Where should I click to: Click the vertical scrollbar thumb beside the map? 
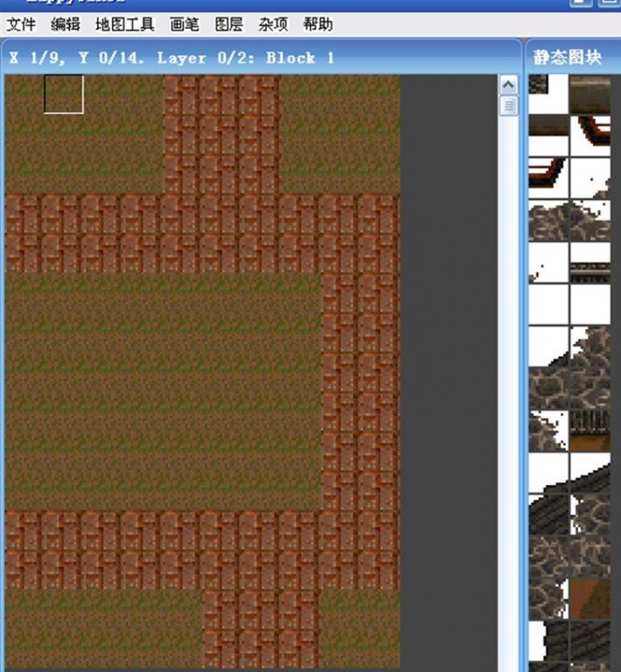click(x=509, y=106)
